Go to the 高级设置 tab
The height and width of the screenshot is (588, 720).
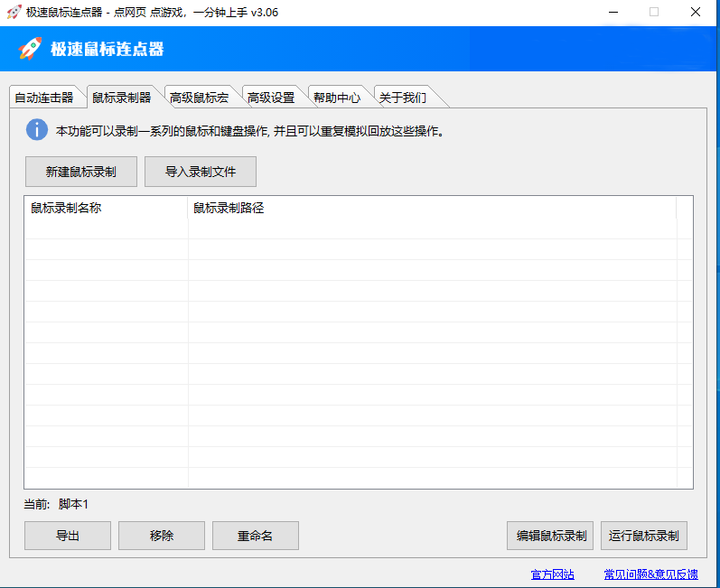271,98
